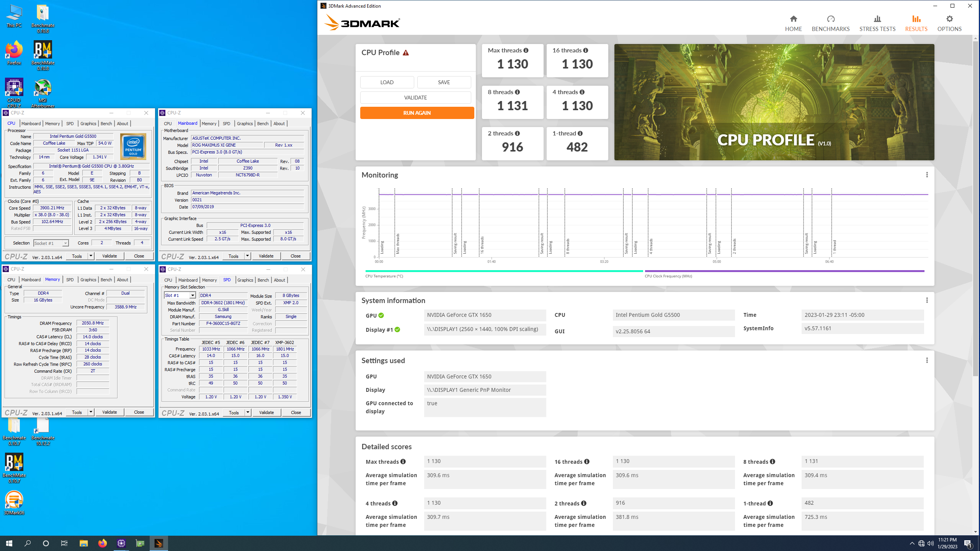Open taskbar search magnifier
Image resolution: width=980 pixels, height=551 pixels.
(x=28, y=543)
